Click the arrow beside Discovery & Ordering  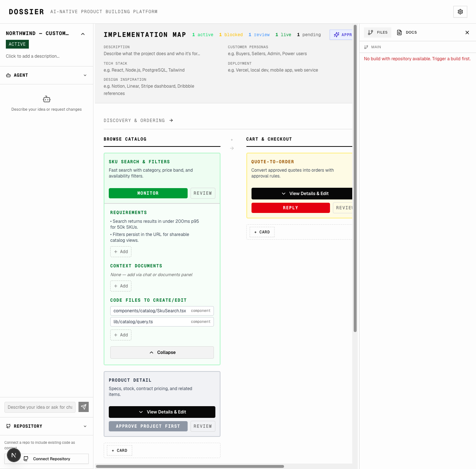[171, 121]
